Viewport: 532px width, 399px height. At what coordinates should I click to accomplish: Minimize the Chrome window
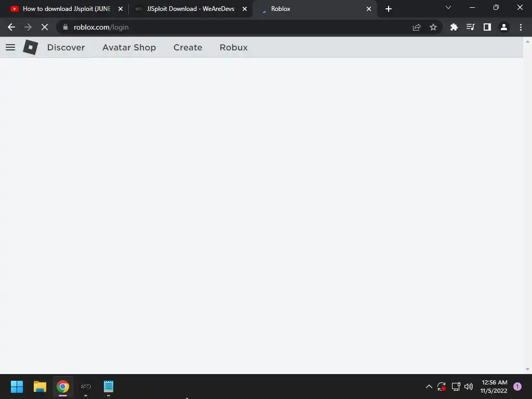[x=472, y=7]
